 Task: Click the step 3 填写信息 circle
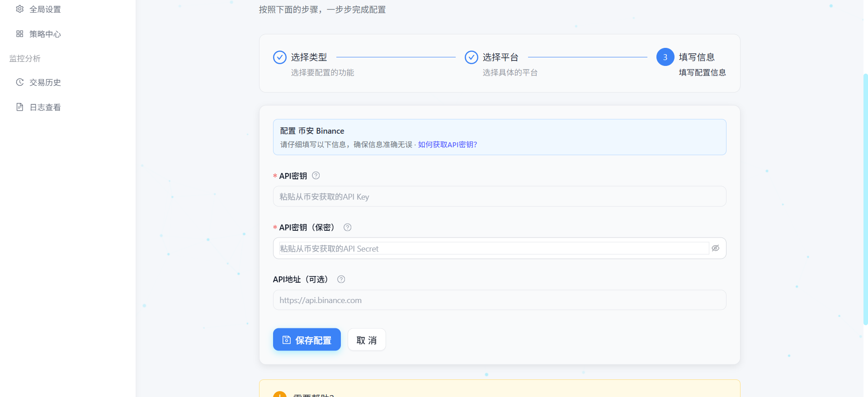click(665, 57)
